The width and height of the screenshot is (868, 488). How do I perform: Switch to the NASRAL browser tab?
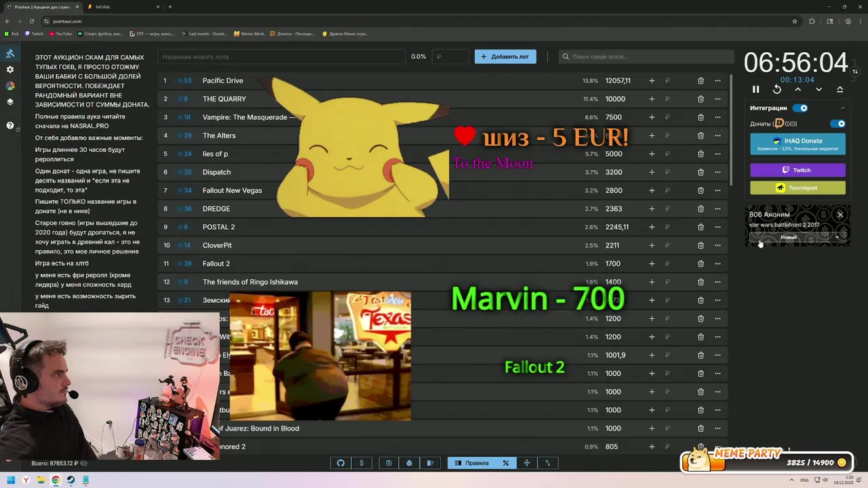coord(122,7)
